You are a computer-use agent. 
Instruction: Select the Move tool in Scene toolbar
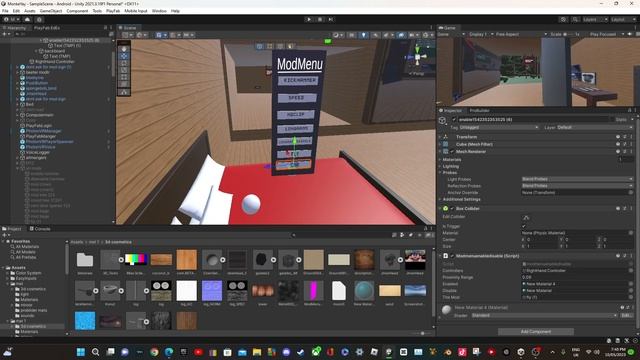click(124, 56)
